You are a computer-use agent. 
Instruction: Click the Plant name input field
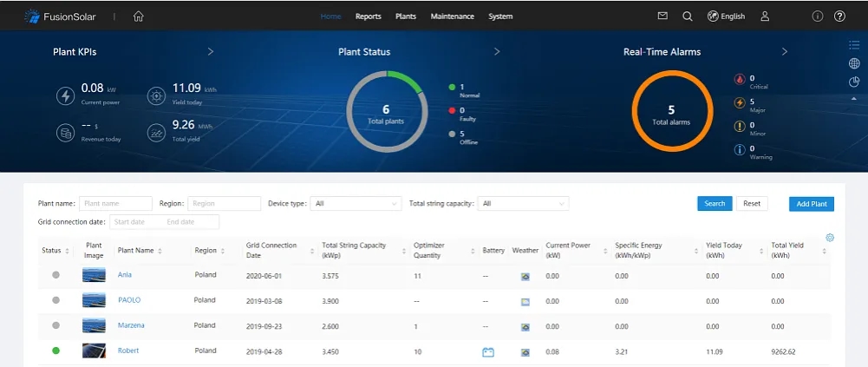115,204
